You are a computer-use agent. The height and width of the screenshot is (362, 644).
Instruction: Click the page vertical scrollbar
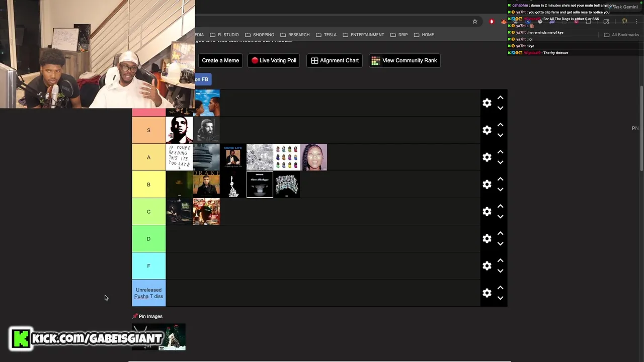click(641, 128)
